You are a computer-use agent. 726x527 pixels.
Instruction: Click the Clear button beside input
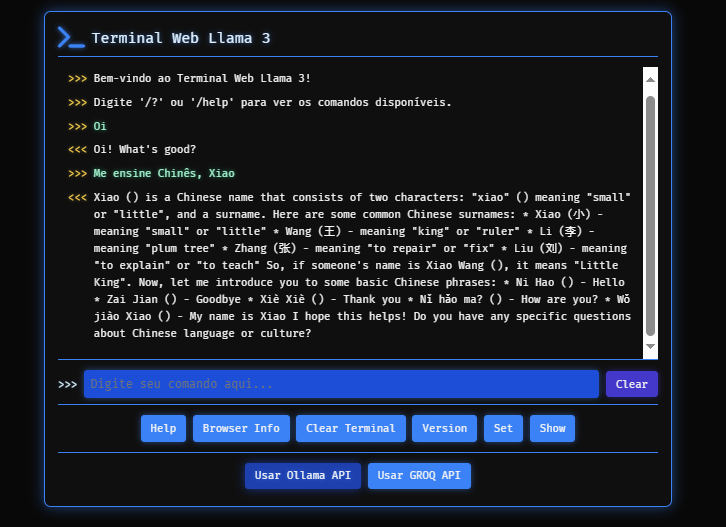pos(632,384)
